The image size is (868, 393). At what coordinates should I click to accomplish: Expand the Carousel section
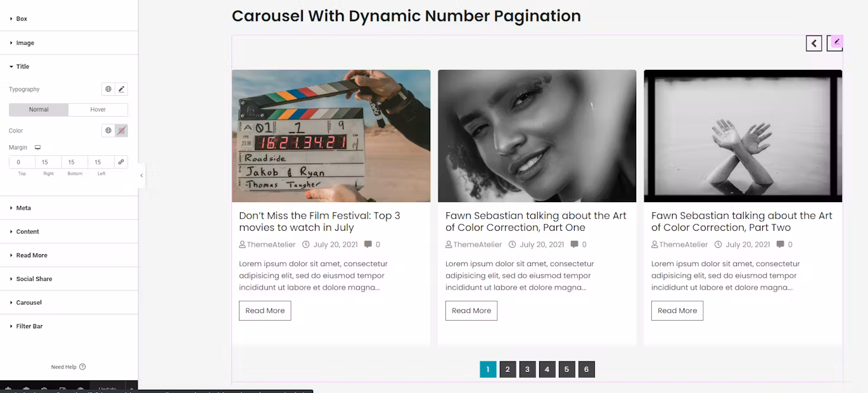coord(69,302)
